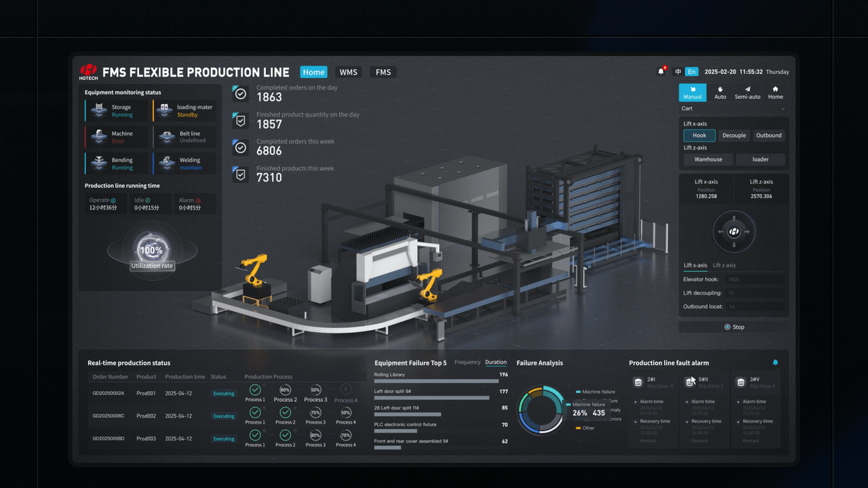Click the Lift z-axis position 2570.306
Viewport: 868px width, 488px height.
[761, 196]
